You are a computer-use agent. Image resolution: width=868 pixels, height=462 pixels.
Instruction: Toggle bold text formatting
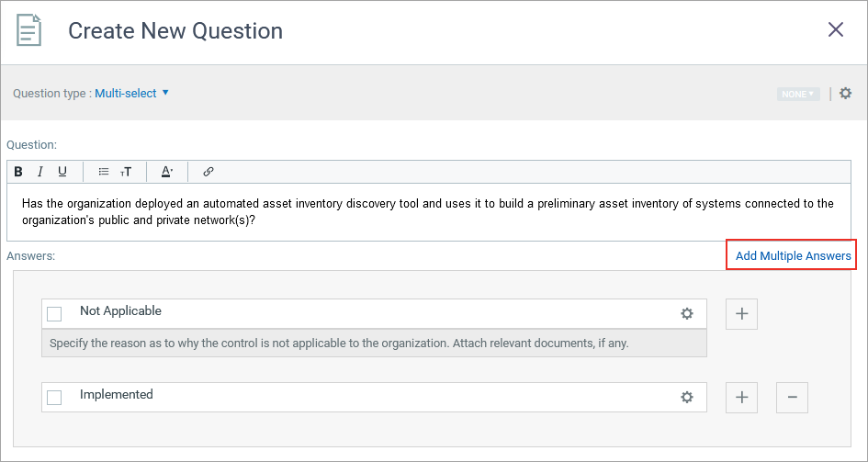[x=18, y=172]
